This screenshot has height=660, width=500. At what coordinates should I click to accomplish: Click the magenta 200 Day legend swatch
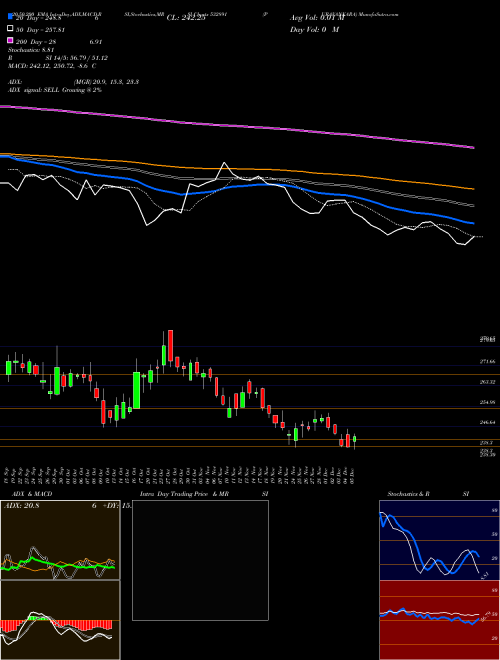(x=10, y=41)
